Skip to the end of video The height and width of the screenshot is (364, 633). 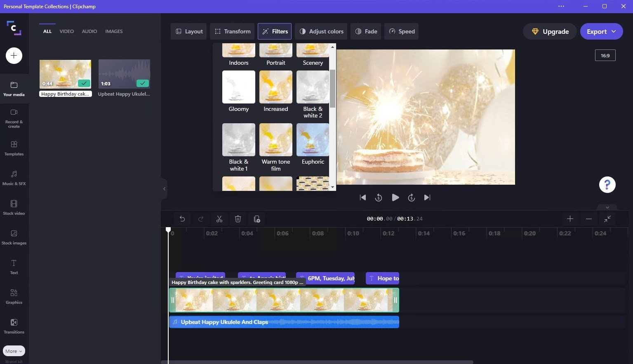tap(427, 197)
